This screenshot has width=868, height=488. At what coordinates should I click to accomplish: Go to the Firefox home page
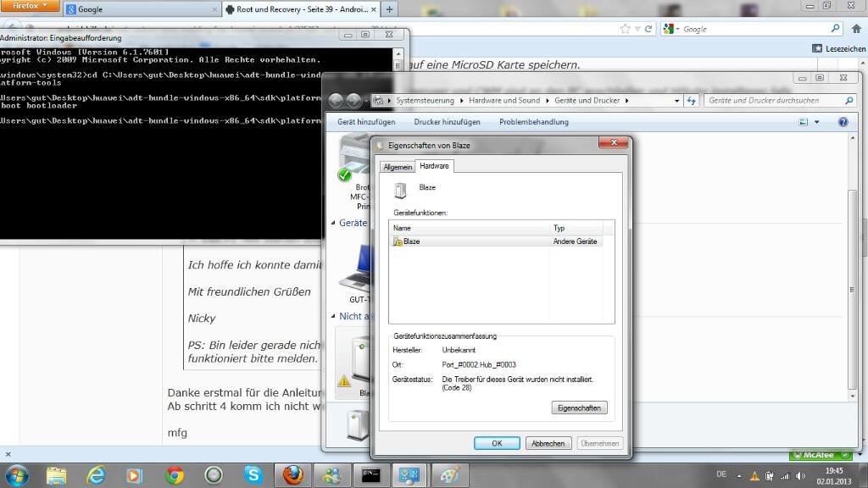pos(856,29)
